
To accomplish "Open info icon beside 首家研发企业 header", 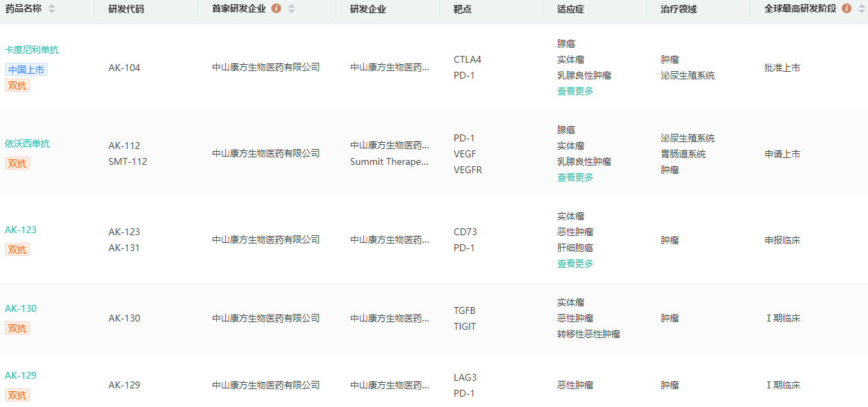I will point(276,9).
